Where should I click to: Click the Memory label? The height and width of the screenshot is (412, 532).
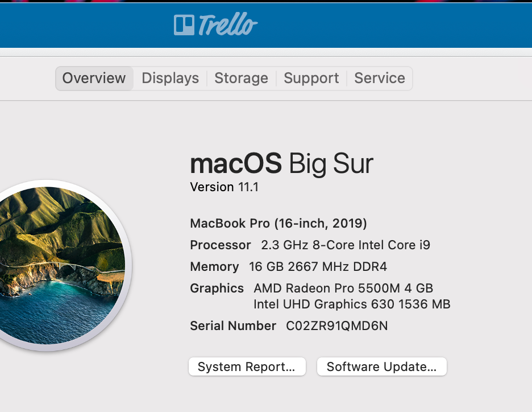point(214,267)
